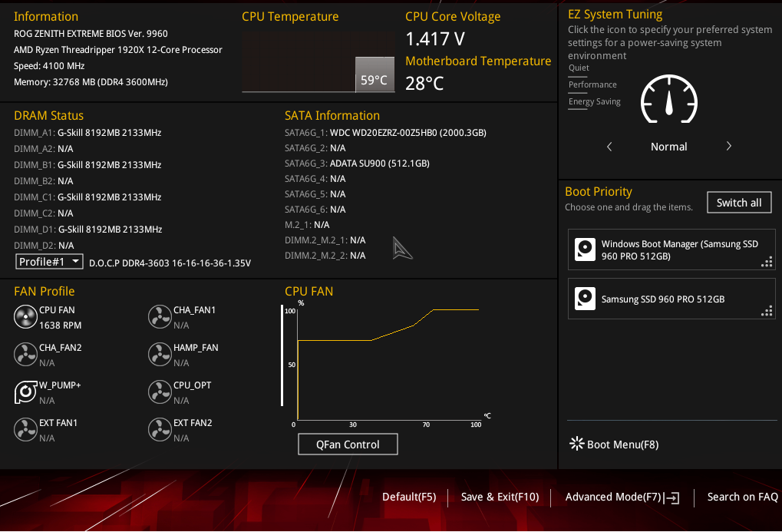Select Save & Exit(F10)

click(500, 497)
